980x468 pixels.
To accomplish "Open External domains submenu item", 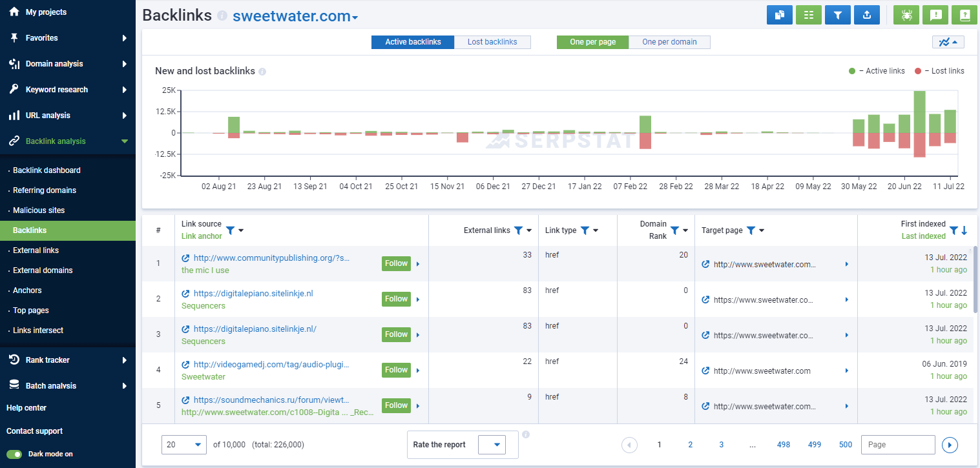I will pos(43,270).
